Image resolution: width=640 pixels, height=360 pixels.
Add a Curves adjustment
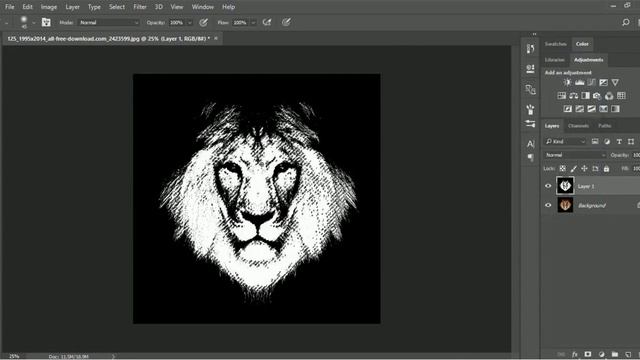click(591, 82)
